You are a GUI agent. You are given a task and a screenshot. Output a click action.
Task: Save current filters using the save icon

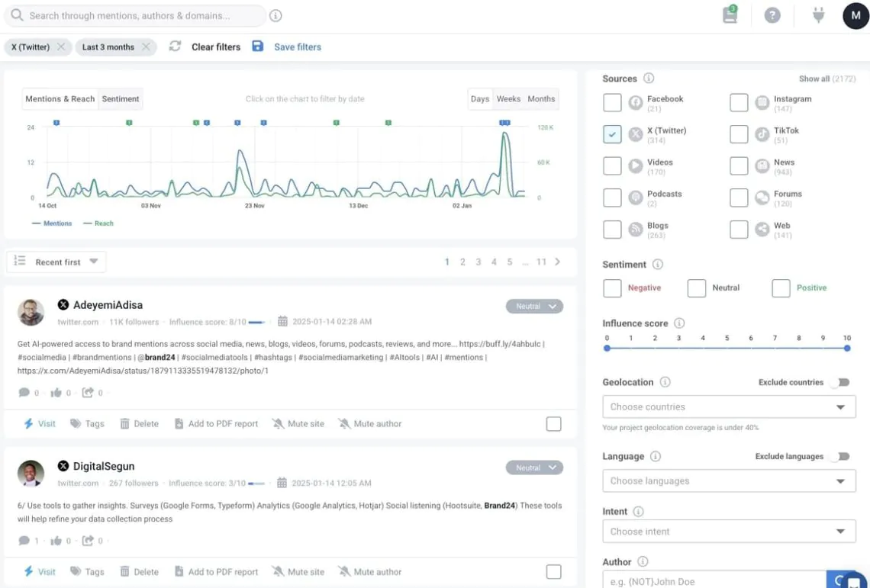coord(258,47)
